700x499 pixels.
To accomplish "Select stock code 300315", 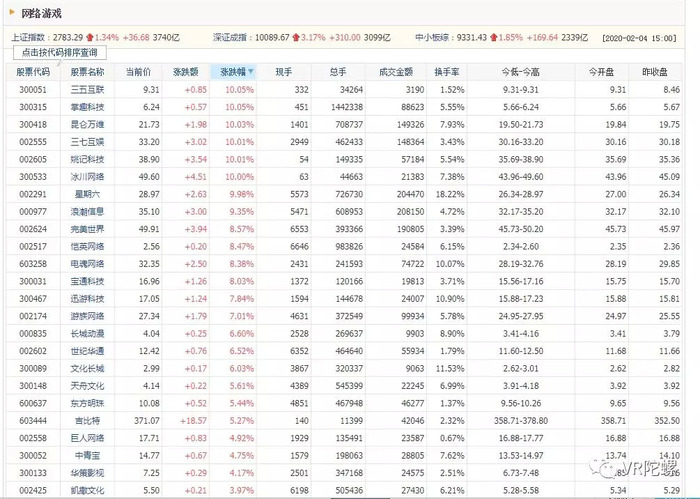I will pos(33,107).
